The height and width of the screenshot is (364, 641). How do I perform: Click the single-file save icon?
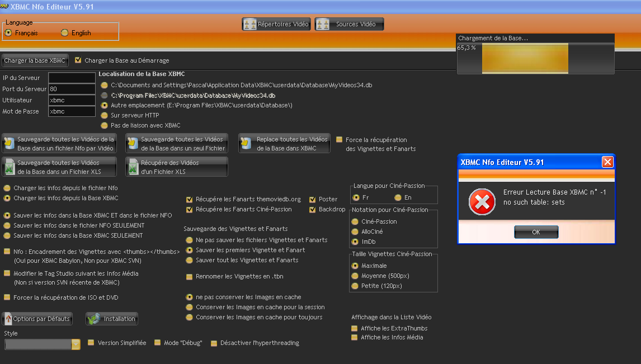133,143
